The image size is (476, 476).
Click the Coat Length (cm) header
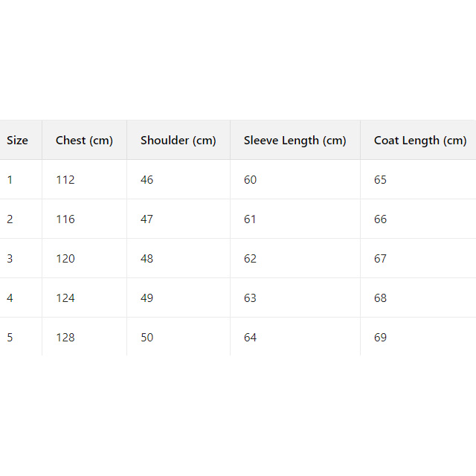pos(419,141)
